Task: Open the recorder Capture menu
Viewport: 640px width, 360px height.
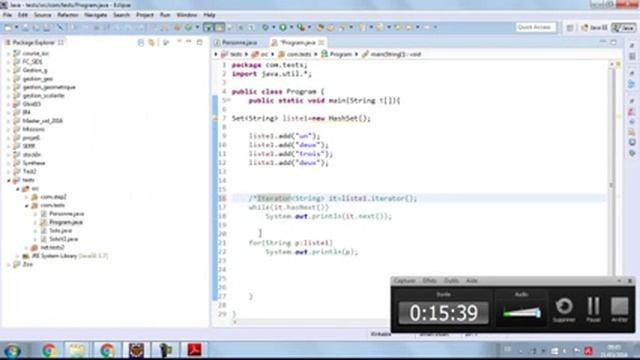Action: click(404, 281)
